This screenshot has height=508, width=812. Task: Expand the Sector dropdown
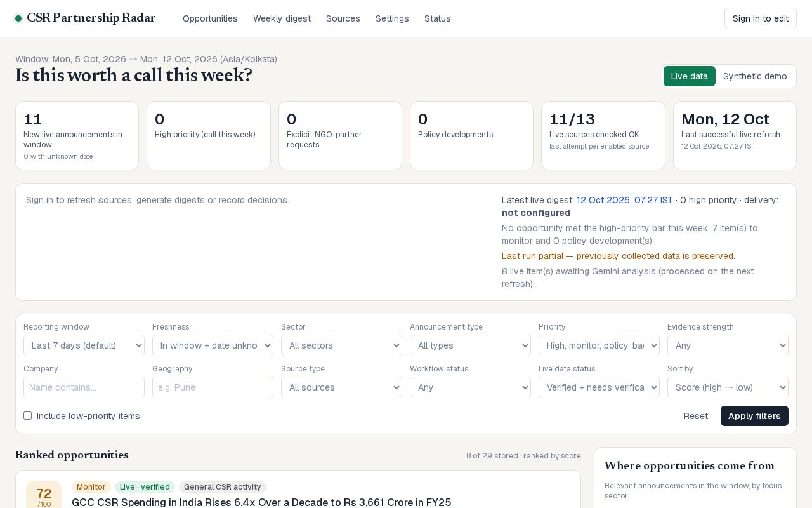341,345
